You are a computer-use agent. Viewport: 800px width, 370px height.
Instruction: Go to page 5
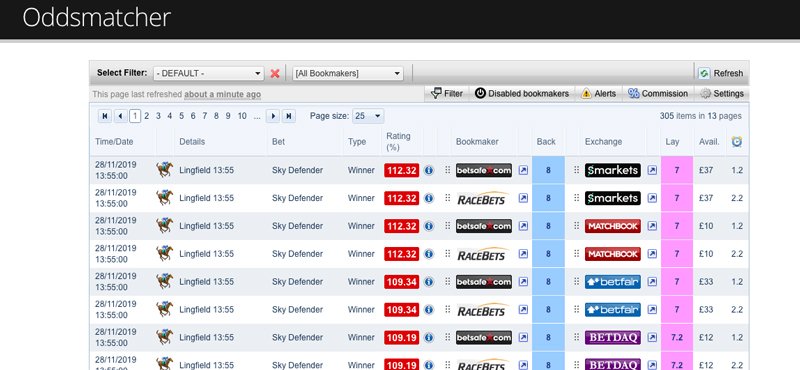181,116
